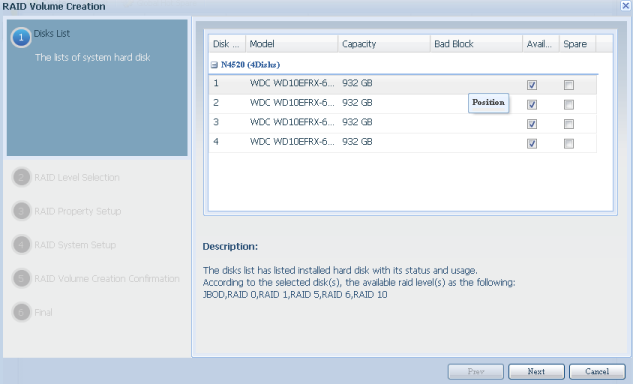Sort by Capacity column header
633x384 pixels.
pos(384,44)
